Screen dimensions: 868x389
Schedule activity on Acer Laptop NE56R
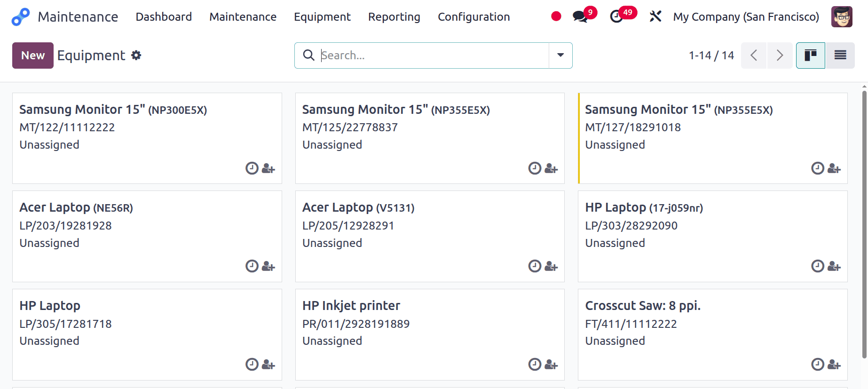pyautogui.click(x=252, y=266)
